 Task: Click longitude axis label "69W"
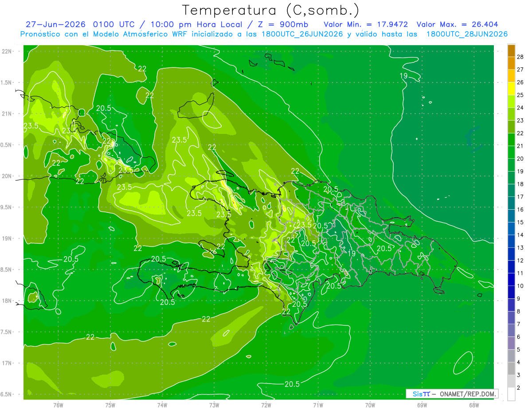tap(422, 405)
